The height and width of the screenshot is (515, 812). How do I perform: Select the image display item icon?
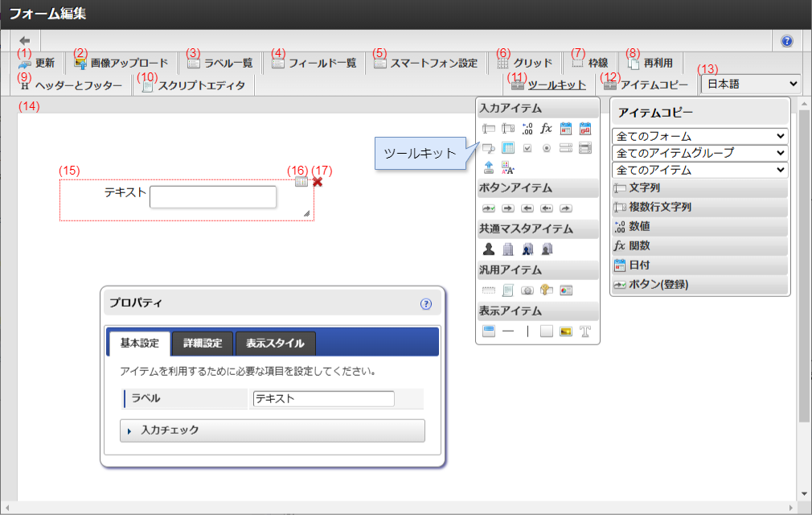(566, 331)
